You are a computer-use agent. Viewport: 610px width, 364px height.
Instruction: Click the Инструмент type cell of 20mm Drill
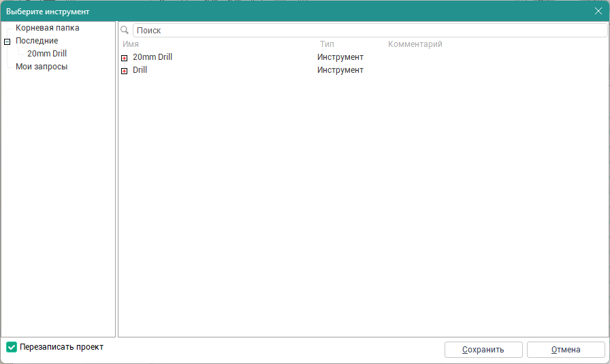click(340, 57)
